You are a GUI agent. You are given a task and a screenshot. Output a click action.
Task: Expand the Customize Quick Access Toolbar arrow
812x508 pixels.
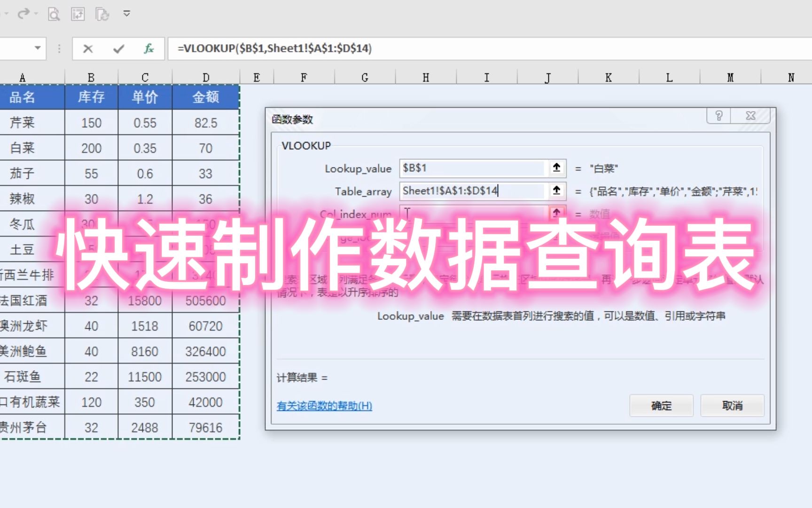click(126, 14)
